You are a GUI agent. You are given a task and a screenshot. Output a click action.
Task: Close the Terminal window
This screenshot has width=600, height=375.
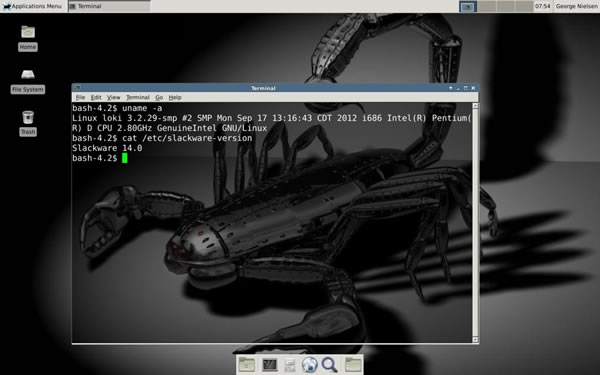click(473, 88)
